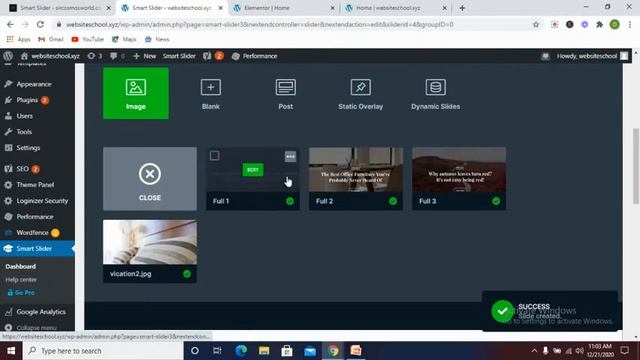Open Help center link
The height and width of the screenshot is (360, 640).
click(x=21, y=280)
